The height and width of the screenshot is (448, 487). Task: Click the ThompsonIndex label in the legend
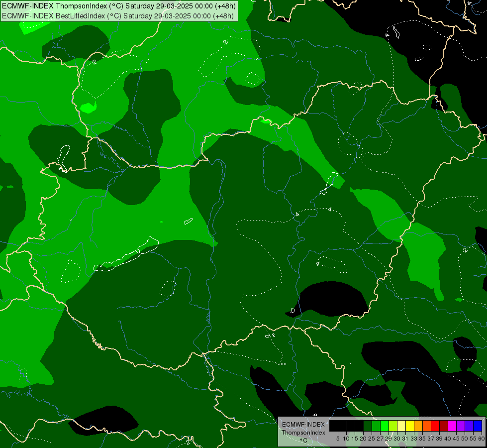pyautogui.click(x=303, y=433)
